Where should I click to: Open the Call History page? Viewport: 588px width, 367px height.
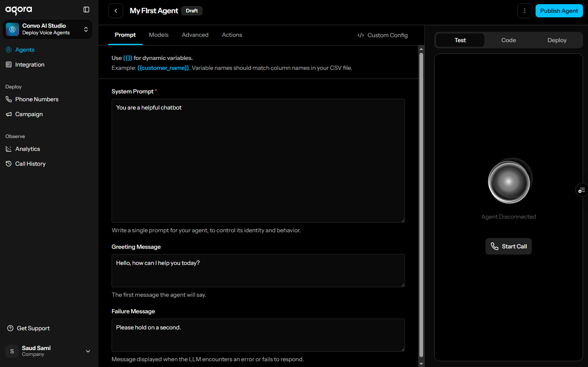30,164
